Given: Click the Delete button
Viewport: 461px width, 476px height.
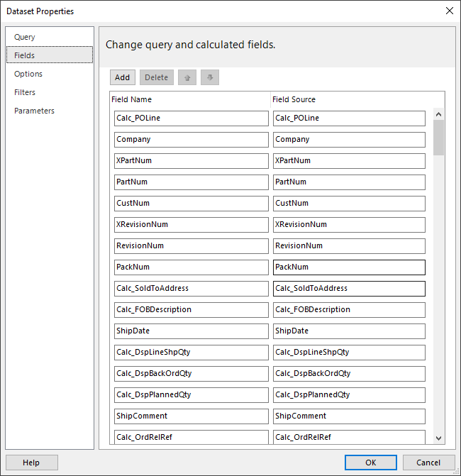Looking at the screenshot, I should (157, 77).
